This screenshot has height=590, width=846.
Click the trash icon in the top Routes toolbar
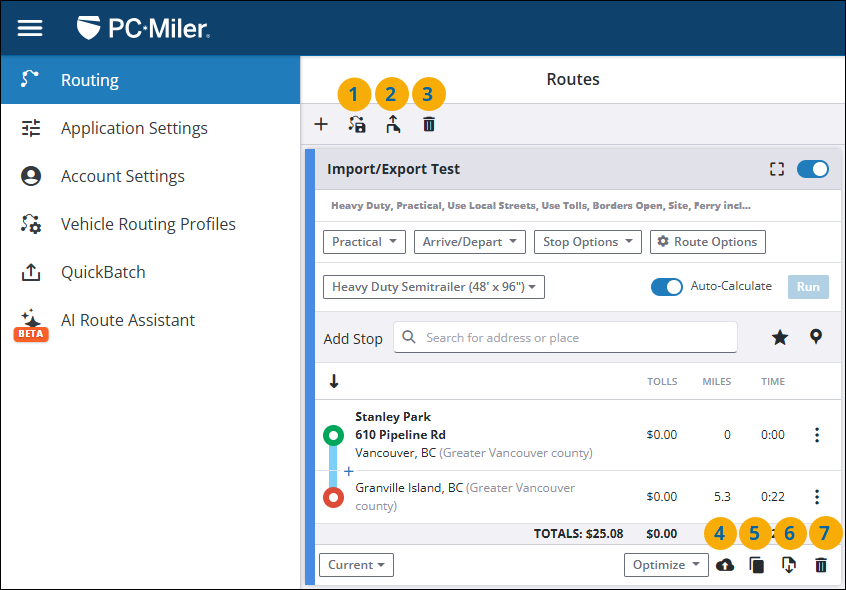(x=429, y=125)
